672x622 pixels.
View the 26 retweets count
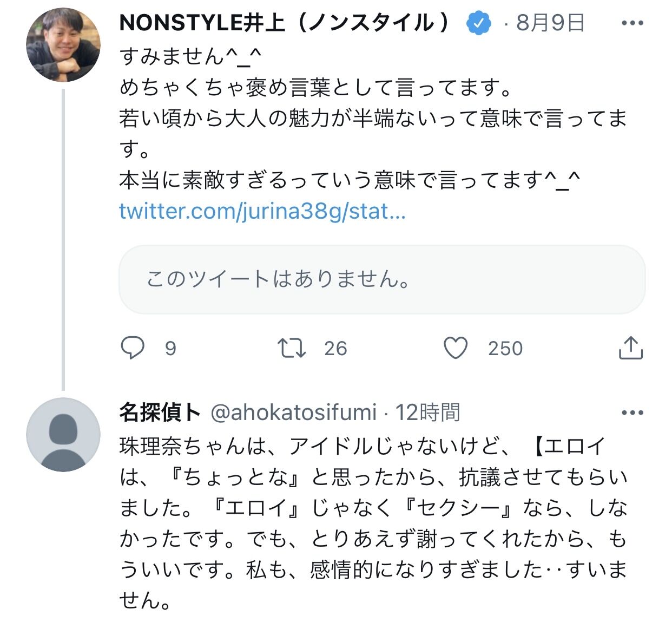coord(335,348)
